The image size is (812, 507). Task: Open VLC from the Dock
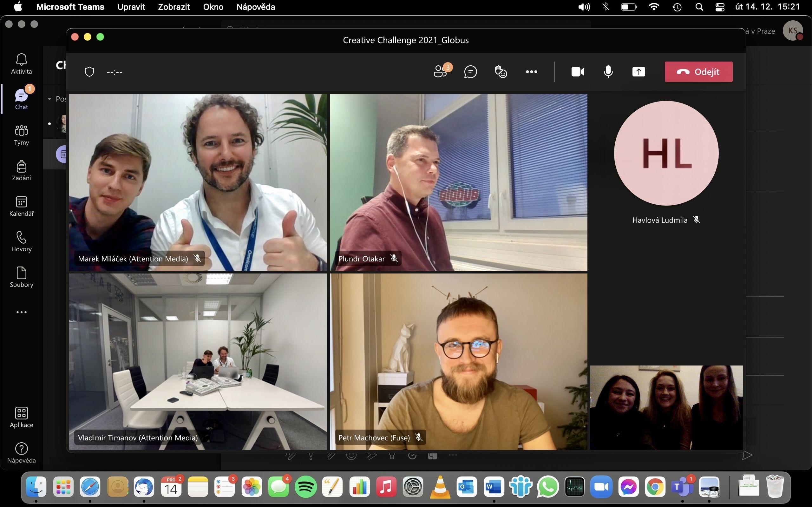click(440, 487)
